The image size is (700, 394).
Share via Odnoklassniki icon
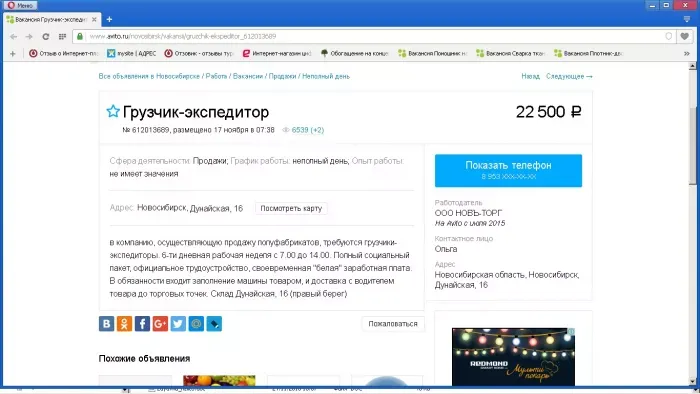[x=124, y=323]
